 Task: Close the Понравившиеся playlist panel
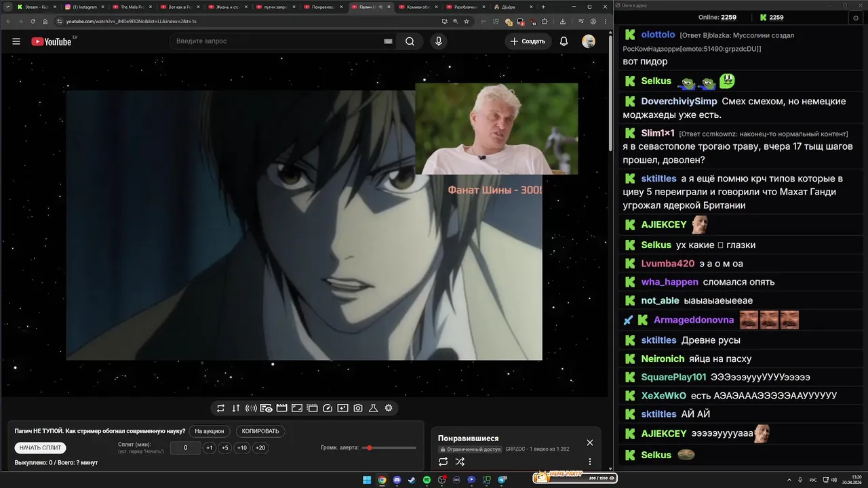pos(590,443)
